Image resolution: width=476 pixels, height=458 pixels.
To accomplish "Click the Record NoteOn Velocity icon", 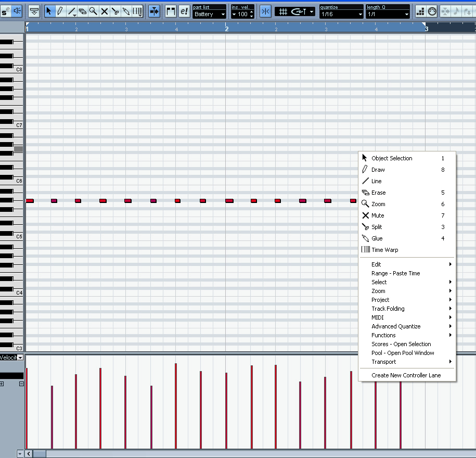I will point(468,11).
